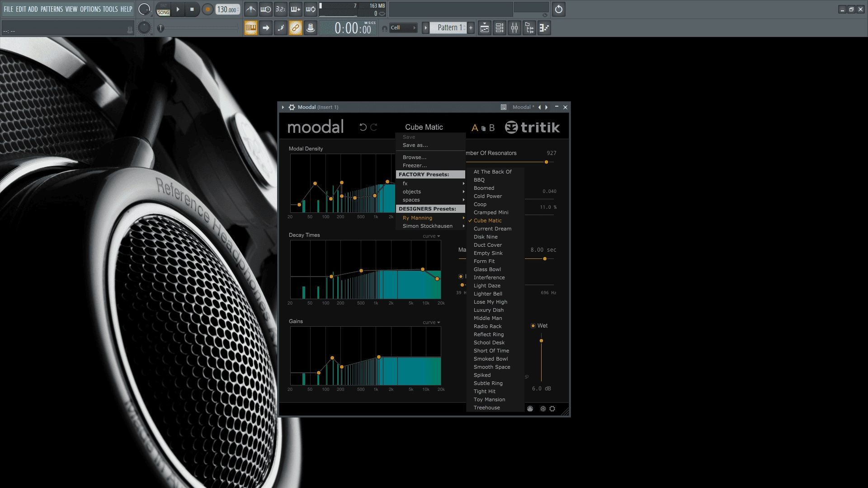Toggle the loop recording icon
The width and height of the screenshot is (868, 488).
point(311,9)
